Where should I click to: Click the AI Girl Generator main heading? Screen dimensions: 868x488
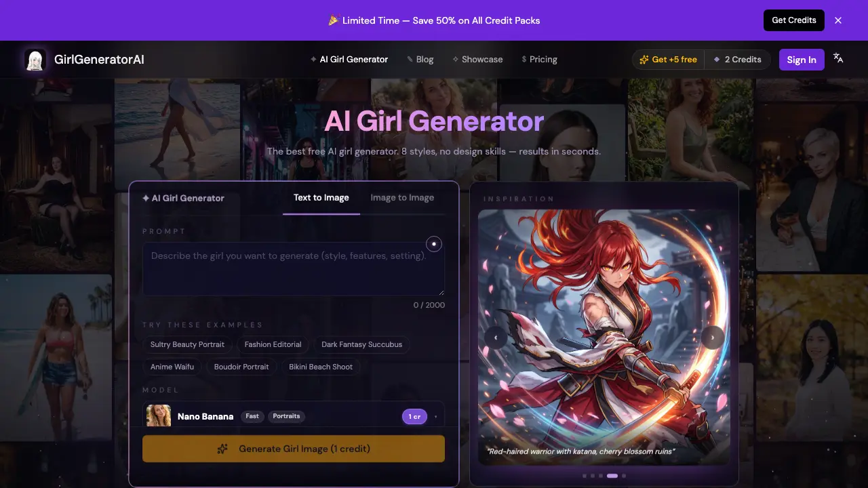434,121
